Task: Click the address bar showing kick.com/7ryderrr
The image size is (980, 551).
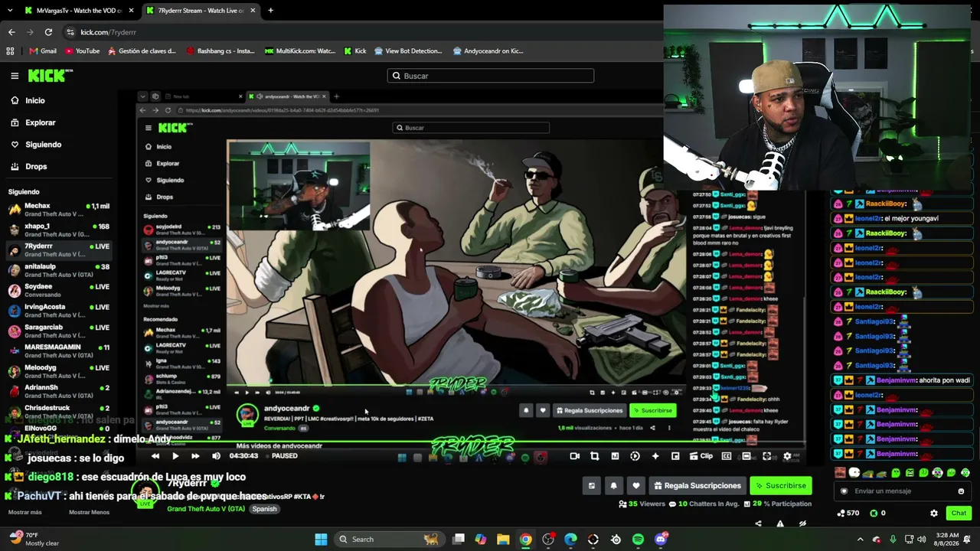Action: pyautogui.click(x=360, y=32)
